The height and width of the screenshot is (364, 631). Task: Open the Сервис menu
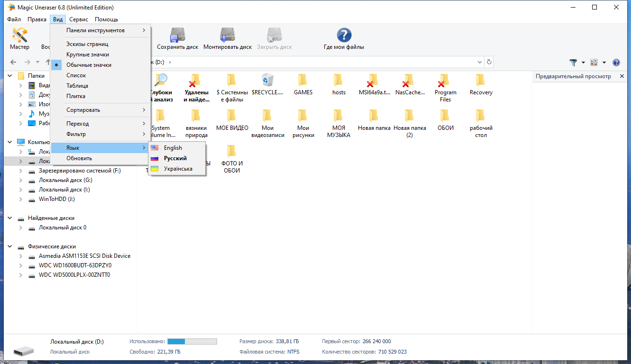[79, 19]
